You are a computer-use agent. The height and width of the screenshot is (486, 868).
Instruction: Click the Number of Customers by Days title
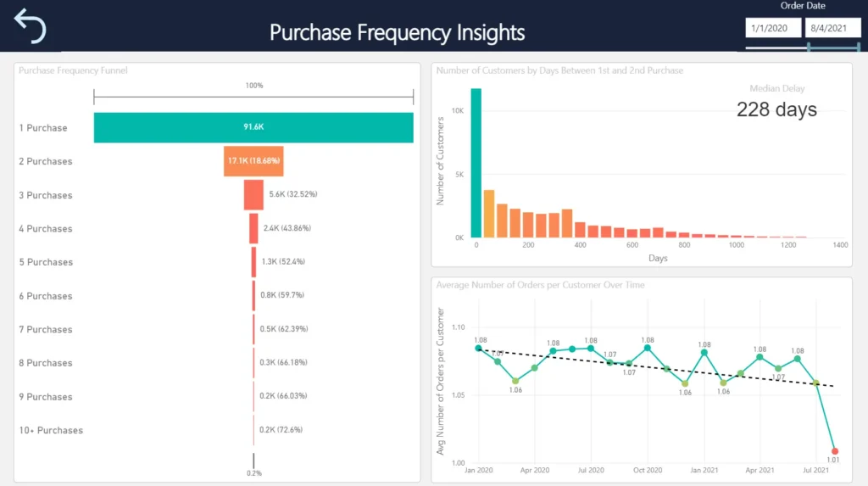(559, 70)
